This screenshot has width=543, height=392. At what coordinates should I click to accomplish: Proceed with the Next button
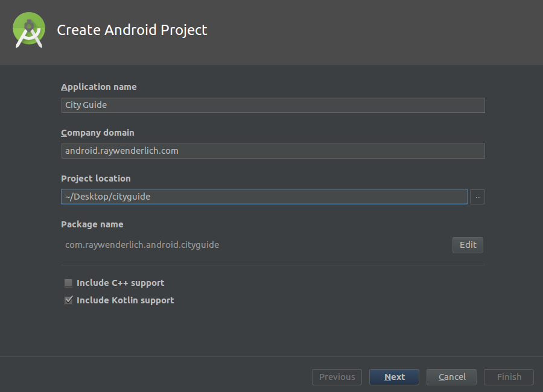pyautogui.click(x=394, y=377)
